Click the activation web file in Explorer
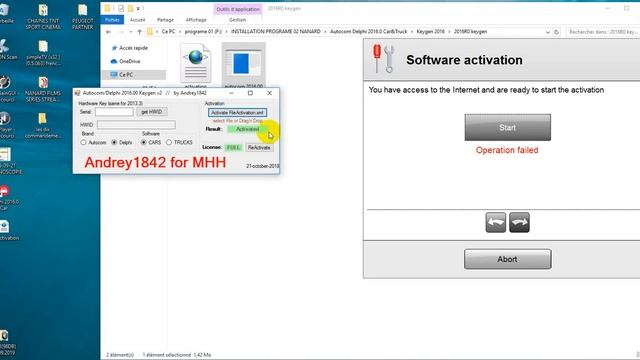The height and width of the screenshot is (360, 640). click(x=196, y=65)
